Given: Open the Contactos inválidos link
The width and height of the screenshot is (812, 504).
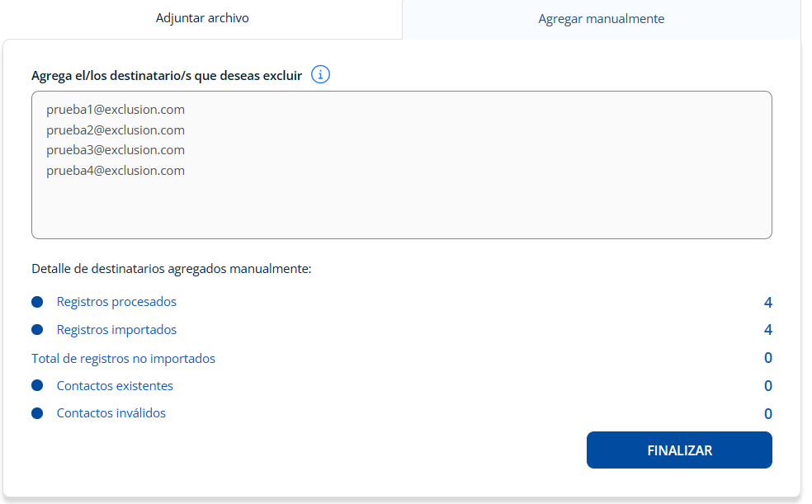Looking at the screenshot, I should (111, 413).
